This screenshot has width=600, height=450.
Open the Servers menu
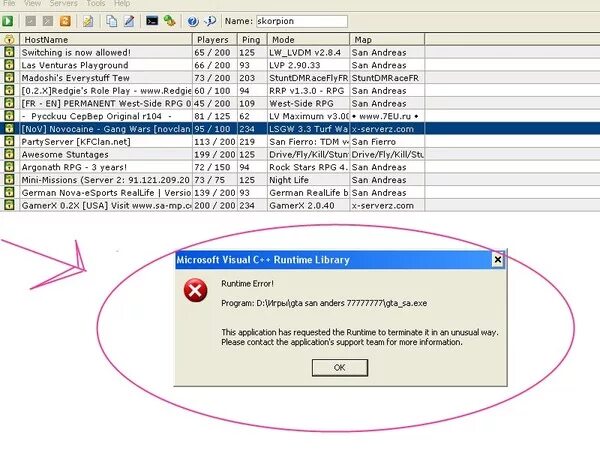[x=64, y=3]
